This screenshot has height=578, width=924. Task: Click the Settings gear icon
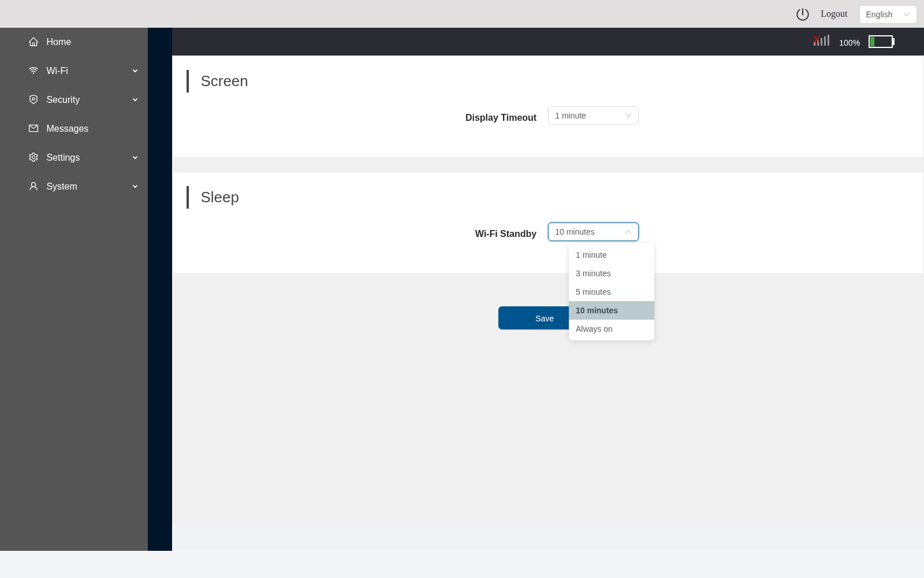pyautogui.click(x=33, y=157)
